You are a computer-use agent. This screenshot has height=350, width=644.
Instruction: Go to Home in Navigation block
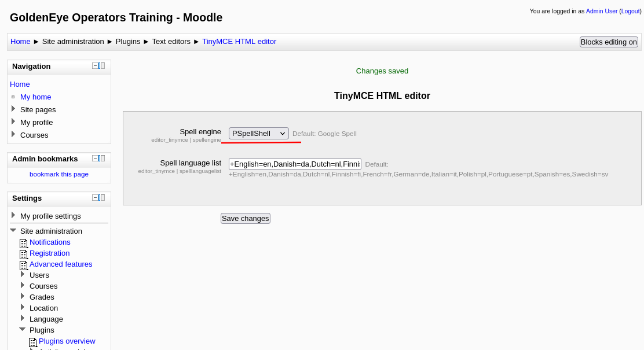pos(20,84)
